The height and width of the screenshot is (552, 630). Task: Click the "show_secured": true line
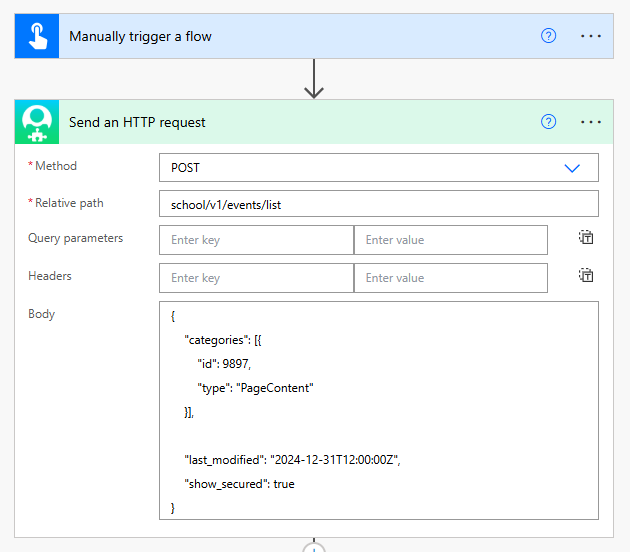point(239,484)
